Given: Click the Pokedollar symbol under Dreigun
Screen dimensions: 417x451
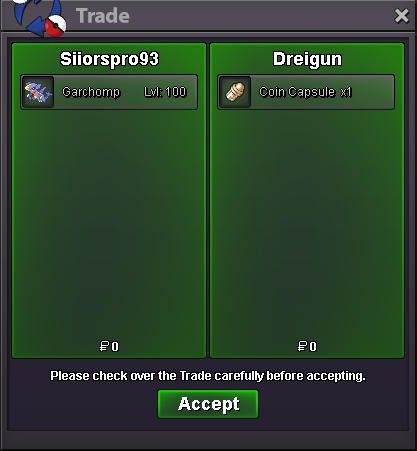Looking at the screenshot, I should point(302,346).
